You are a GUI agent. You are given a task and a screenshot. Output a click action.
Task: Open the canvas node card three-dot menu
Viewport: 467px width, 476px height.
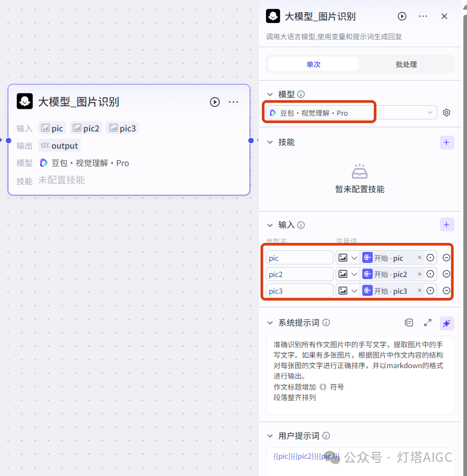pos(233,102)
